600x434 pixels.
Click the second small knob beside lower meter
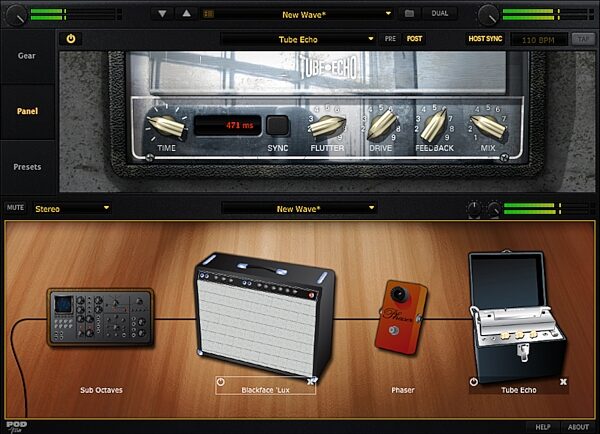click(494, 209)
